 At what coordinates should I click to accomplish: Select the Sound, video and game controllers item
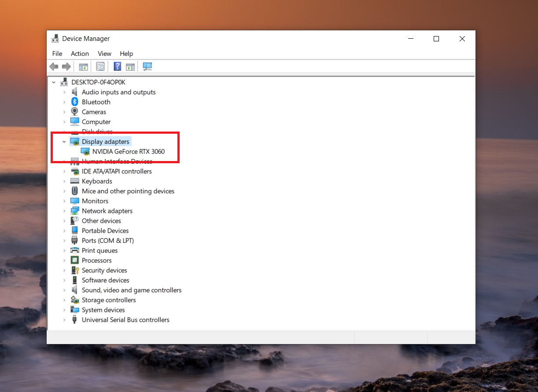(x=131, y=290)
